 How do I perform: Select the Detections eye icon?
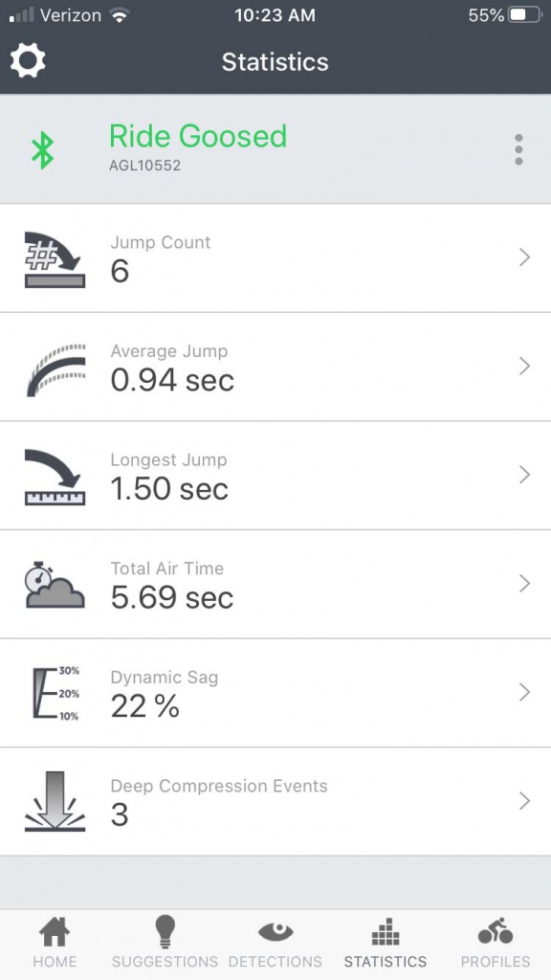275,928
